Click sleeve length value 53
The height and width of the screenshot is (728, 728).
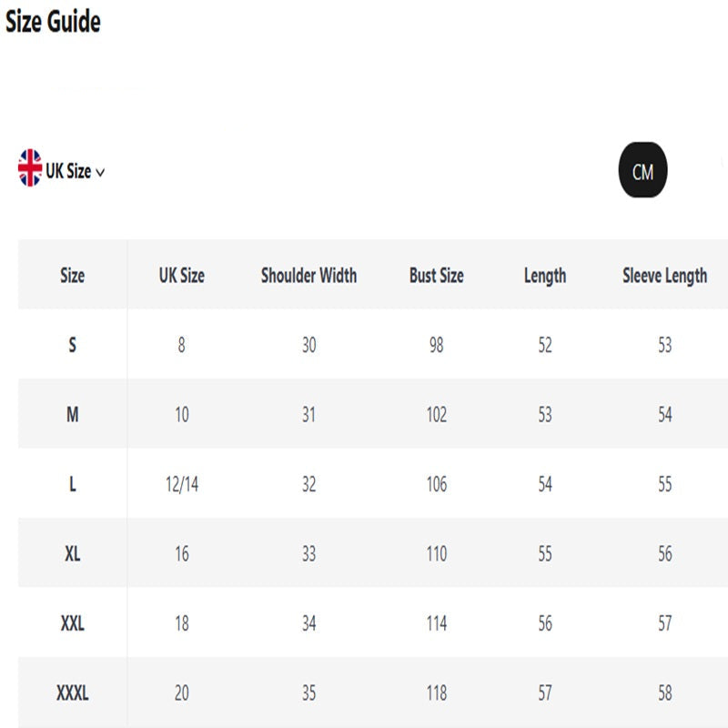click(x=664, y=345)
